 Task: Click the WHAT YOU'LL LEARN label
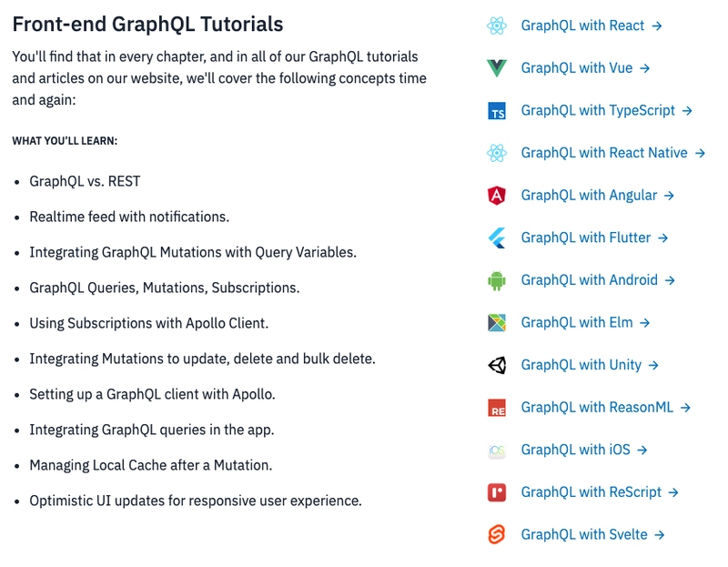(x=65, y=141)
